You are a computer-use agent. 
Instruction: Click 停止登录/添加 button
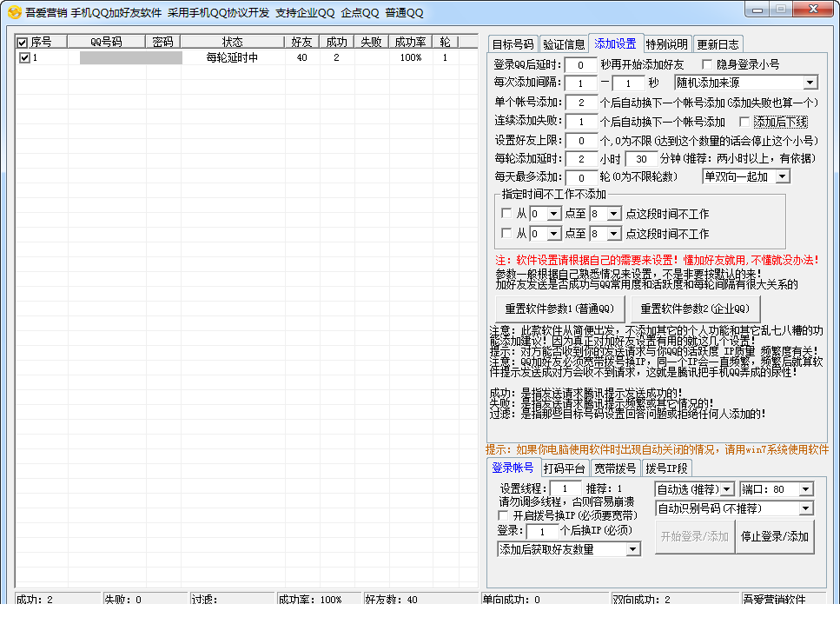pos(775,536)
